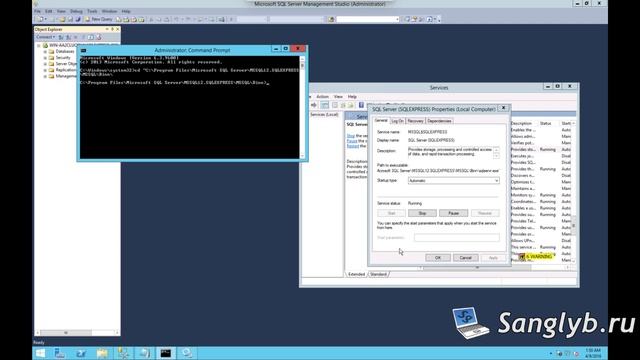Click the Services taskbar icon
640x360 pixels.
pyautogui.click(x=187, y=353)
